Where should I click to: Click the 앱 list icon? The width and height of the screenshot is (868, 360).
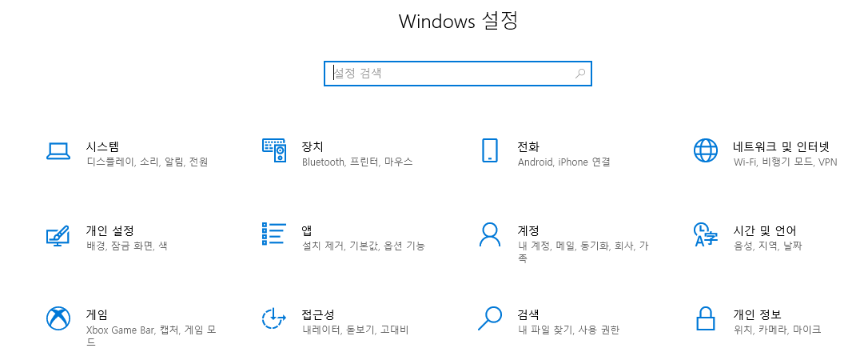tap(274, 234)
